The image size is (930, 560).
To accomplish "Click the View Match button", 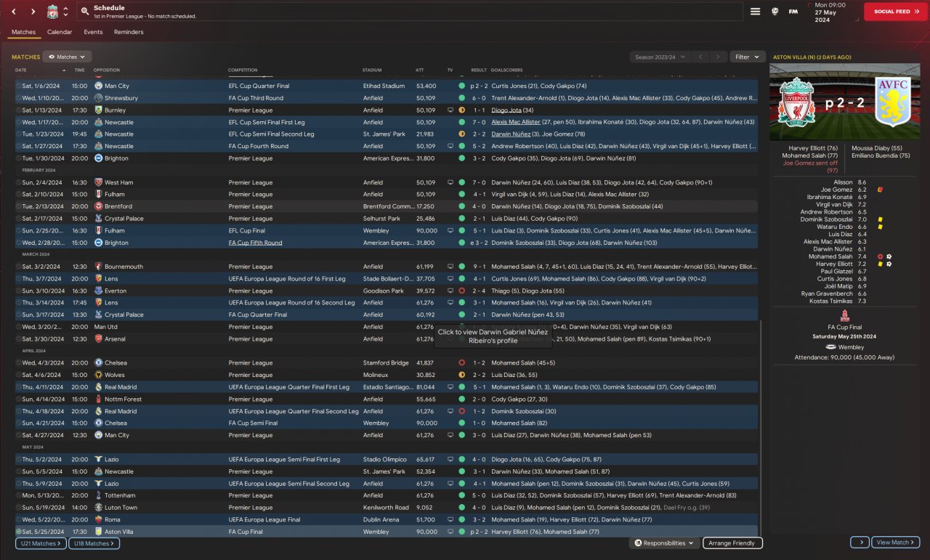I will (x=896, y=543).
